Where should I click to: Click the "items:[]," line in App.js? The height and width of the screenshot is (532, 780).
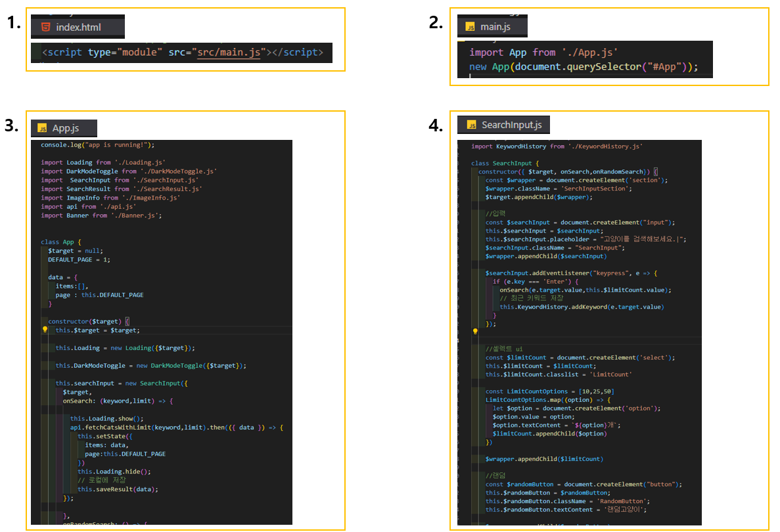72,286
